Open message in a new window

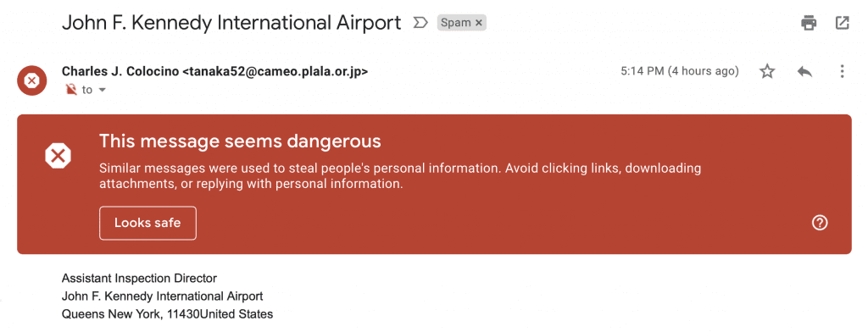(x=842, y=23)
